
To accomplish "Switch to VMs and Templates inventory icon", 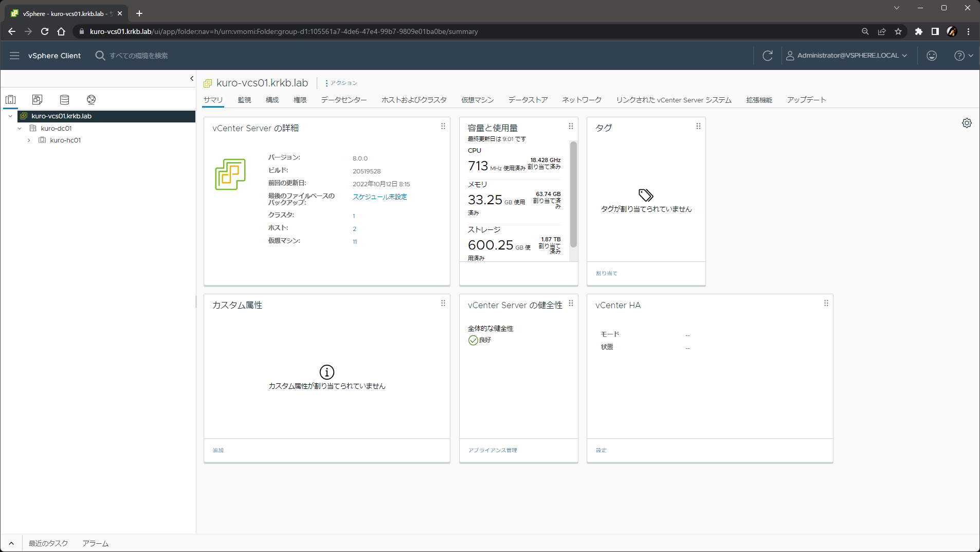I will pyautogui.click(x=37, y=99).
